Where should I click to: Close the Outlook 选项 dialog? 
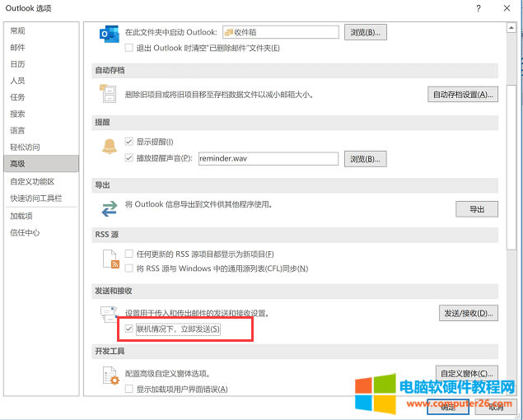[x=507, y=8]
